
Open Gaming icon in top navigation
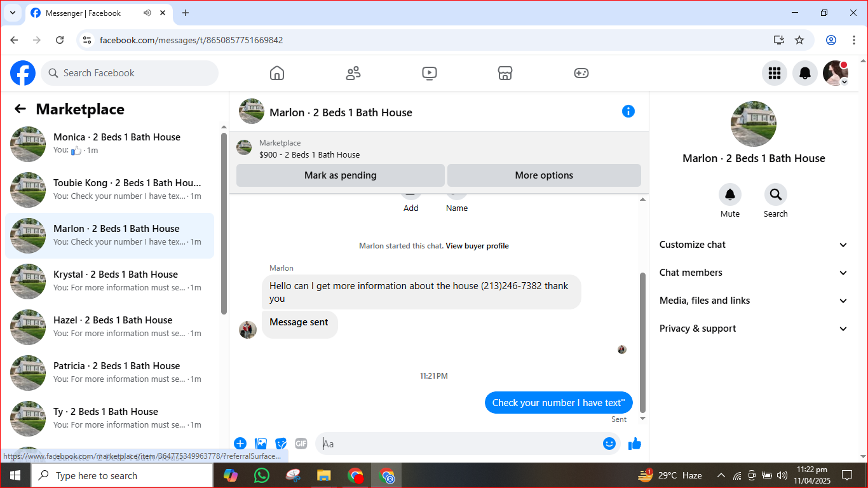click(x=581, y=73)
